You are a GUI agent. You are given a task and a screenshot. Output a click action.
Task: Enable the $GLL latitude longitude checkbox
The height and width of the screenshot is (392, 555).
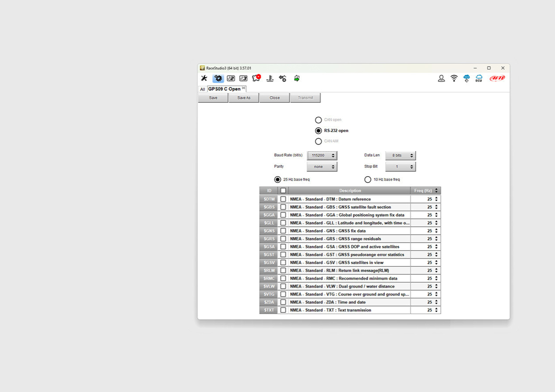click(283, 223)
